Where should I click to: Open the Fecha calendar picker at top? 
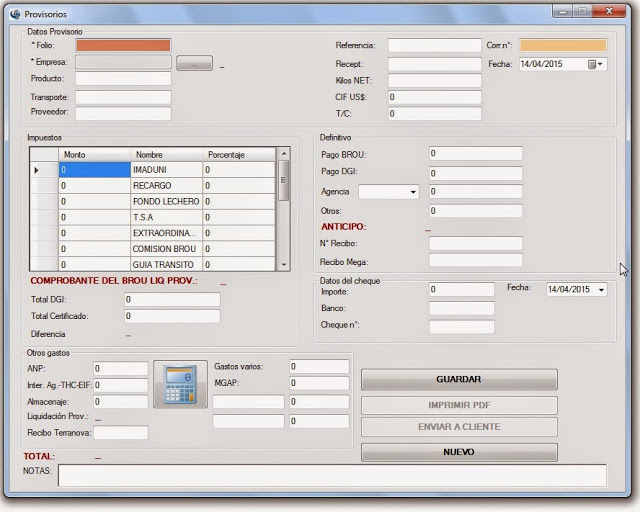click(x=596, y=64)
